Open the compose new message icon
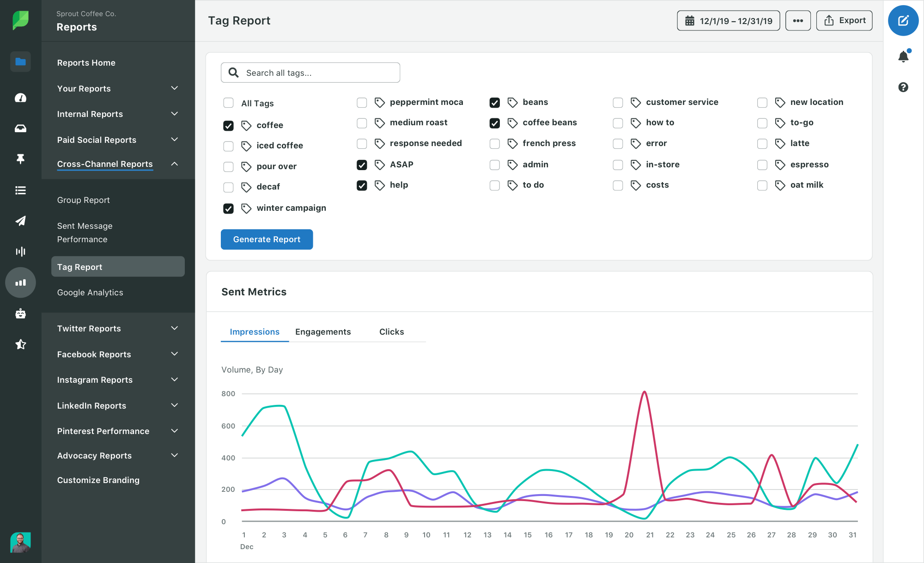The height and width of the screenshot is (563, 924). click(903, 21)
